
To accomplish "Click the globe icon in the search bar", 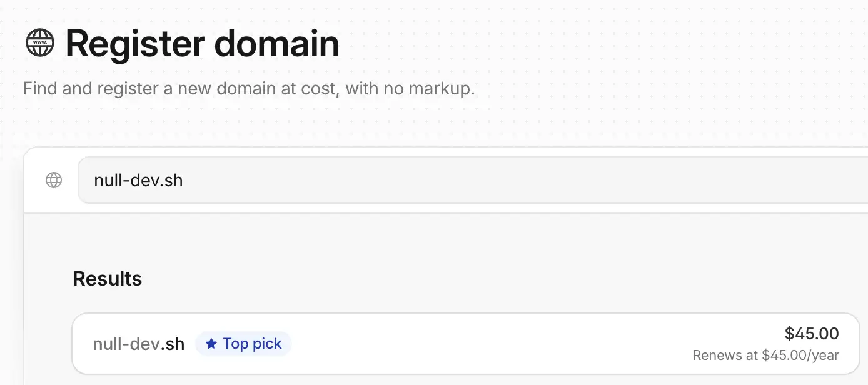I will pos(54,181).
